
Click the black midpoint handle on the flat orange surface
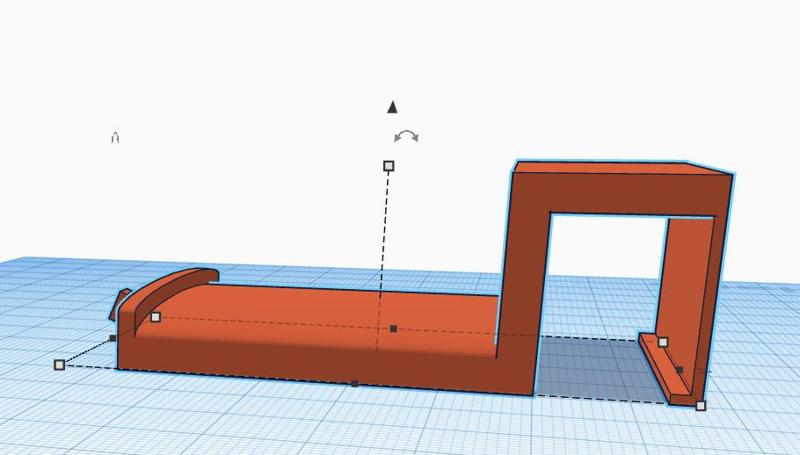pos(393,329)
